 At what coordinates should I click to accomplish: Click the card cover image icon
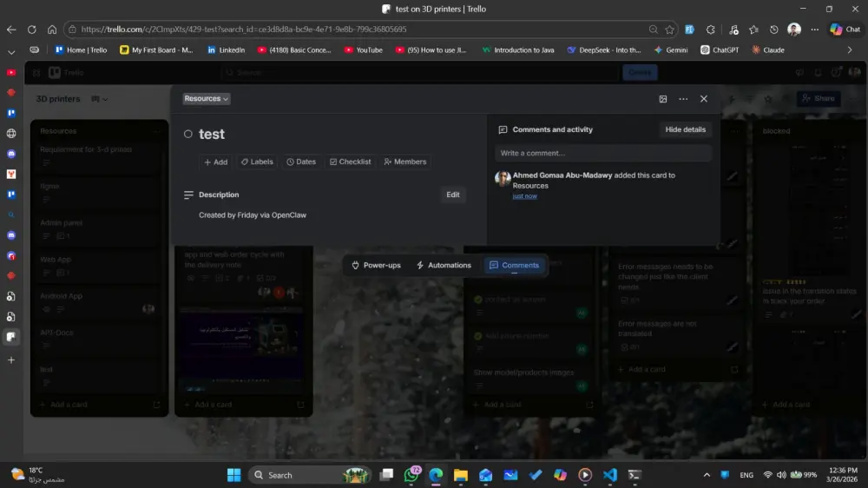coord(663,99)
